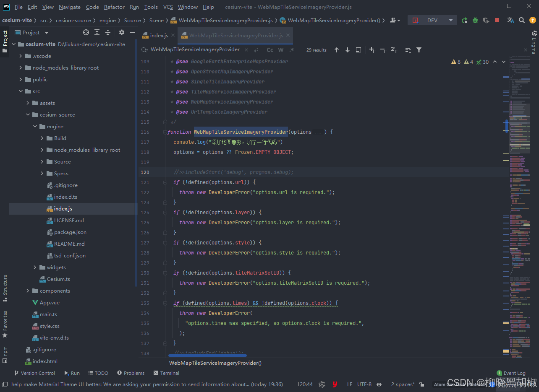Viewport: 539px width, 392px height.
Task: Add selection for next occurrence
Action: (x=372, y=50)
